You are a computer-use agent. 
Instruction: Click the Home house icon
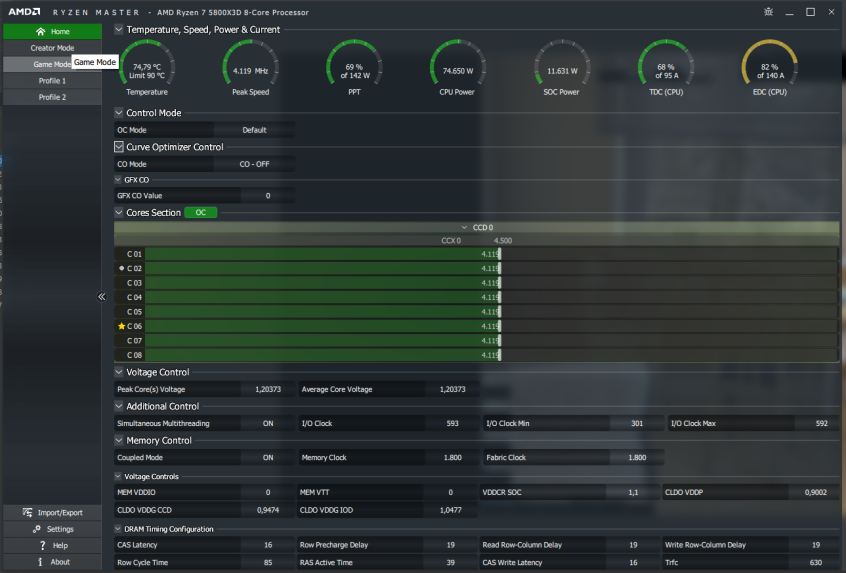40,31
